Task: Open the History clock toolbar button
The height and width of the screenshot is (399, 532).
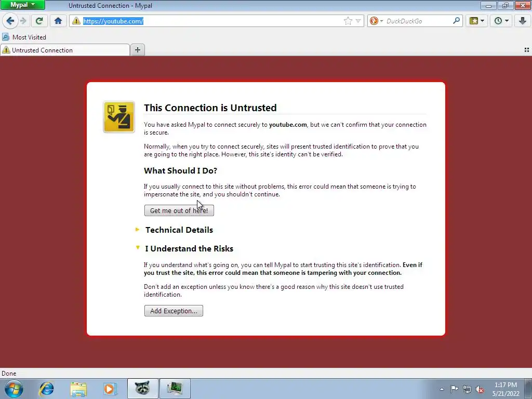Action: 501,21
